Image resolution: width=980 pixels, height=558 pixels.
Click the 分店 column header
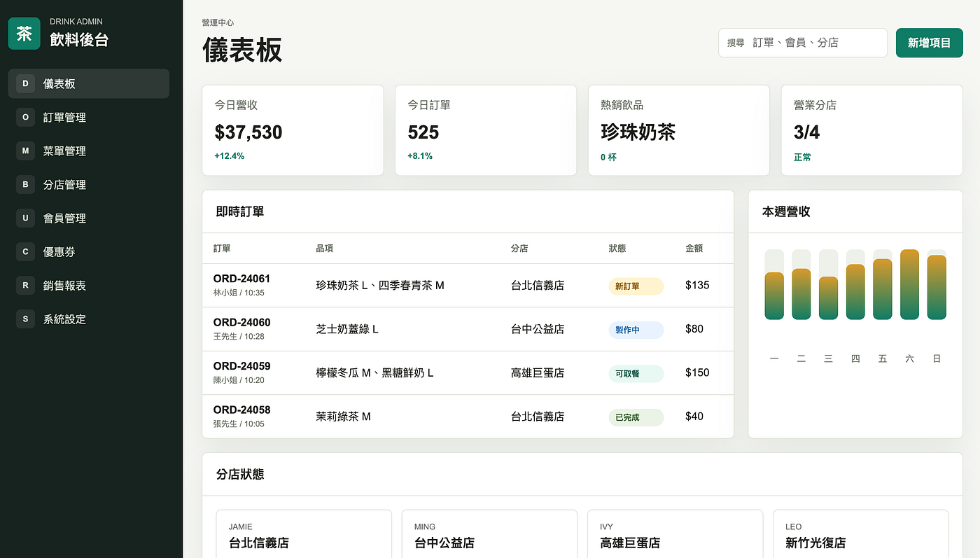pos(519,249)
